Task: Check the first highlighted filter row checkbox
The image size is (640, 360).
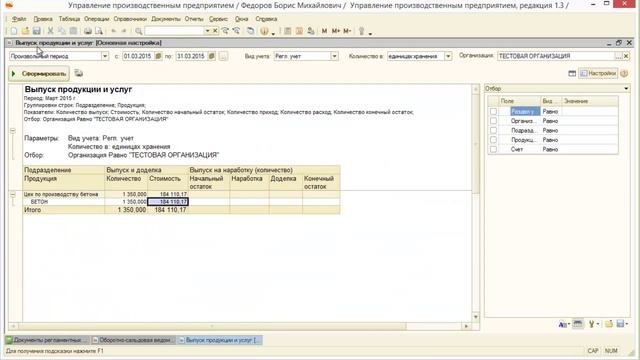Action: tap(493, 111)
